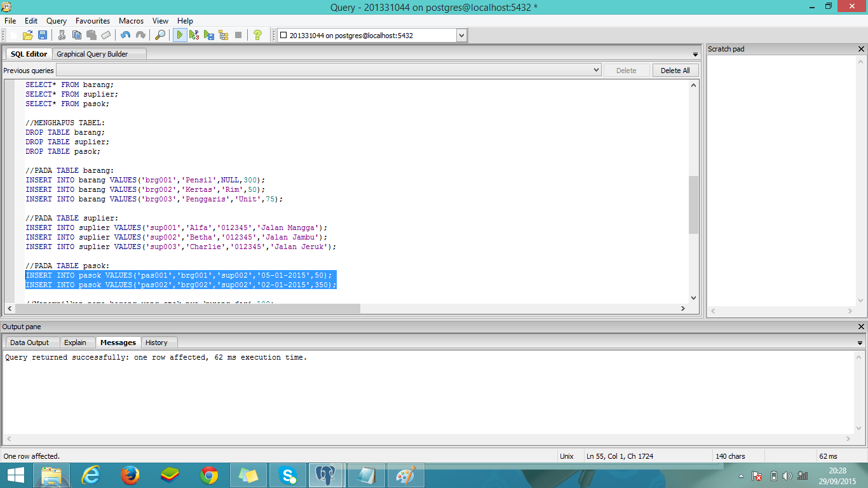Open Find and Replace with the magnifier icon

tap(160, 35)
